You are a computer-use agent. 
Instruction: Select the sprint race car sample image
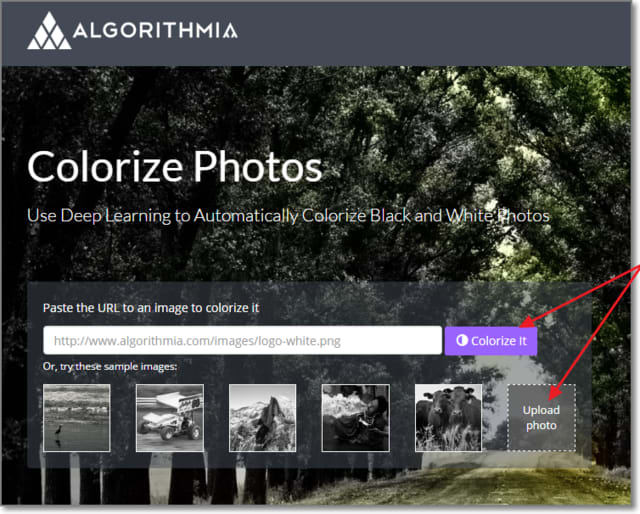170,418
